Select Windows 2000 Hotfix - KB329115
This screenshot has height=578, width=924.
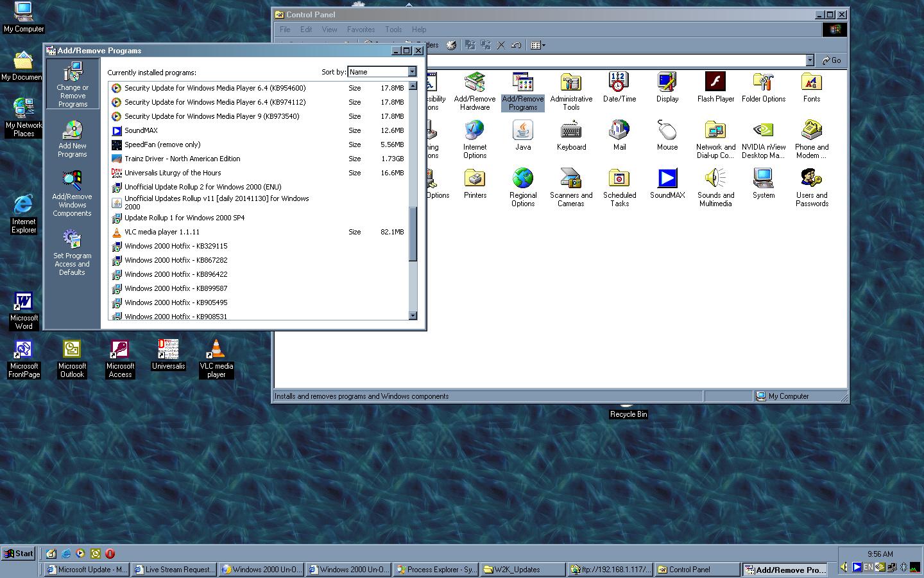259,246
